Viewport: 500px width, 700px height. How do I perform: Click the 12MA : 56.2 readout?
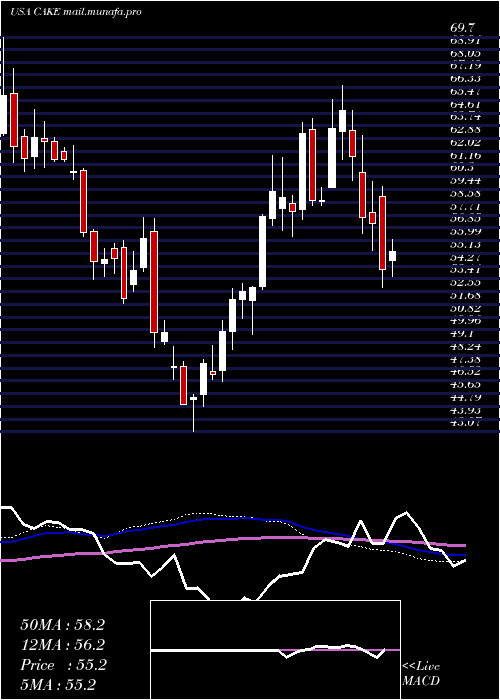coord(62,645)
